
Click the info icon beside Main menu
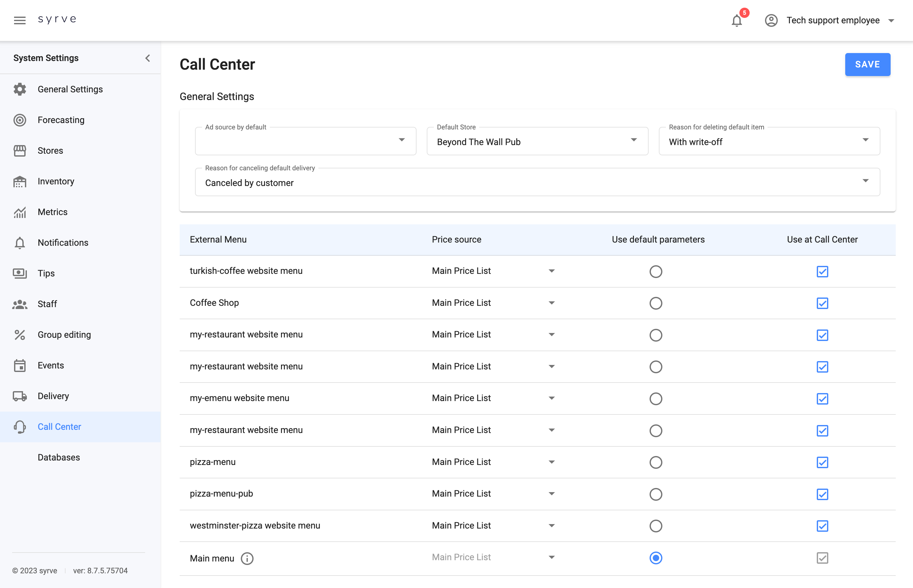tap(247, 558)
